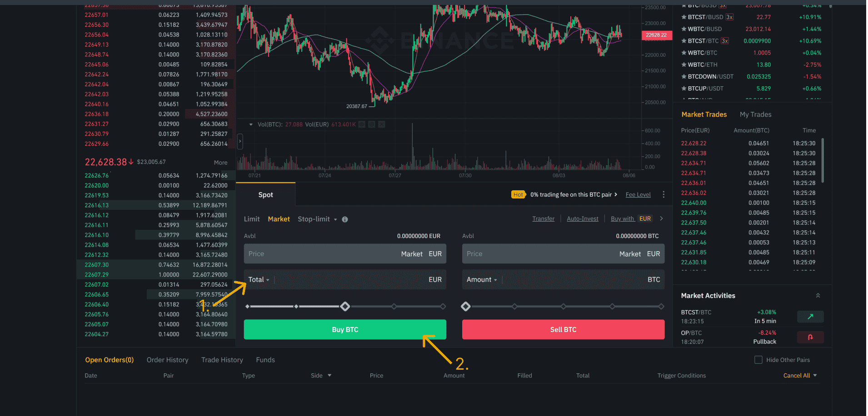This screenshot has height=416, width=868.
Task: Open the three-dot menu beside Fee Level
Action: (x=663, y=194)
